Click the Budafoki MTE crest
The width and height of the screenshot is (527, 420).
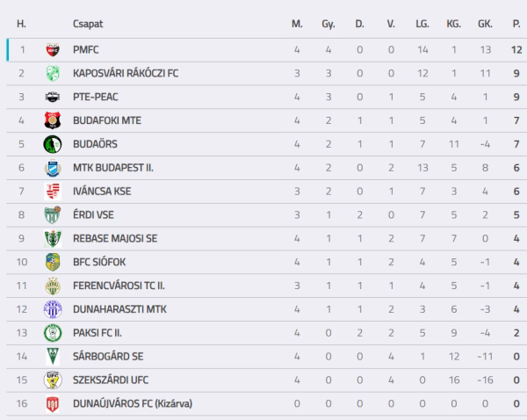[x=53, y=120]
